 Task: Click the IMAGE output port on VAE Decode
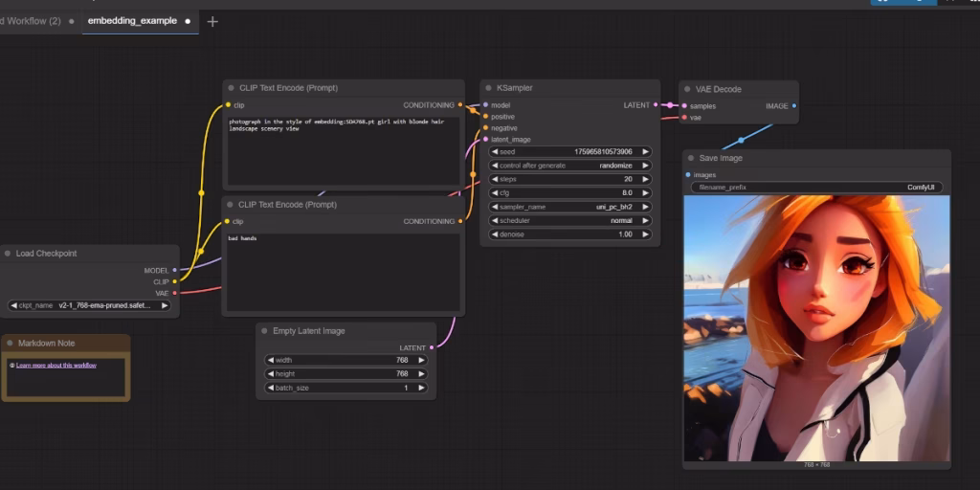point(793,106)
